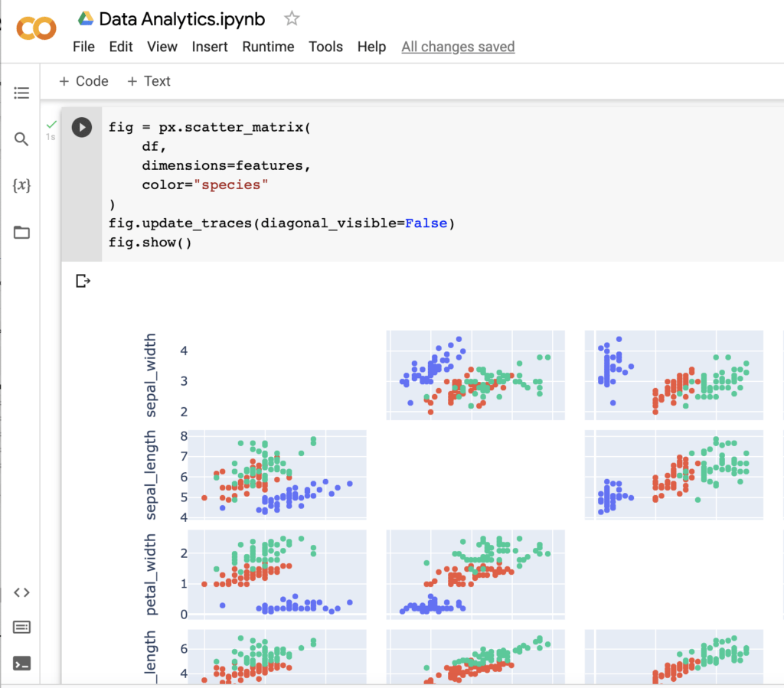Open the table of contents panel
Screen dimensions: 784x688
pyautogui.click(x=21, y=93)
